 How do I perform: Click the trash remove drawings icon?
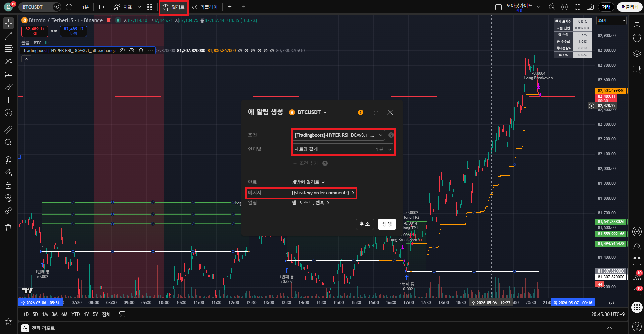click(8, 228)
